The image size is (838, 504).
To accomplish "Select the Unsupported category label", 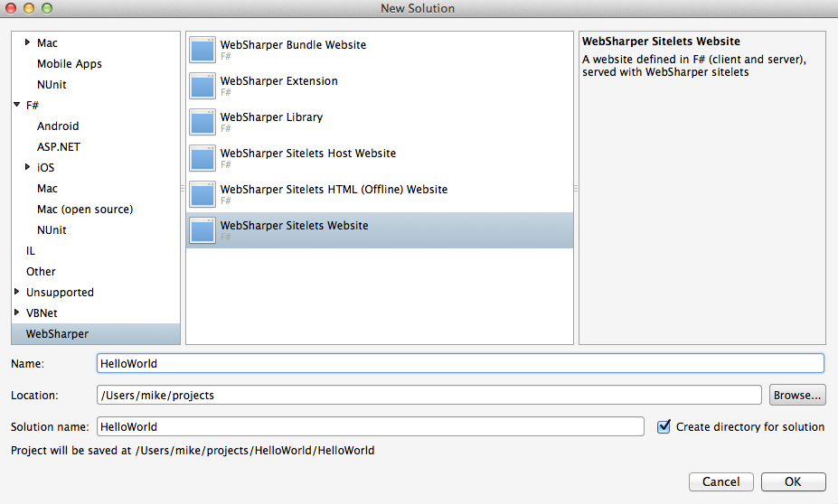I will click(x=60, y=293).
